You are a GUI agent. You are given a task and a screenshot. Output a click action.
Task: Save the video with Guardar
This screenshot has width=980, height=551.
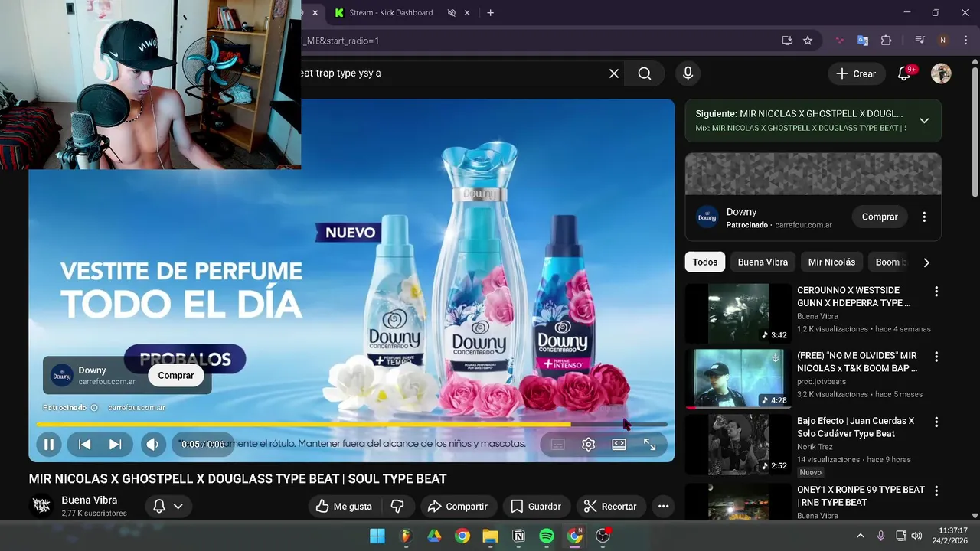pos(536,507)
